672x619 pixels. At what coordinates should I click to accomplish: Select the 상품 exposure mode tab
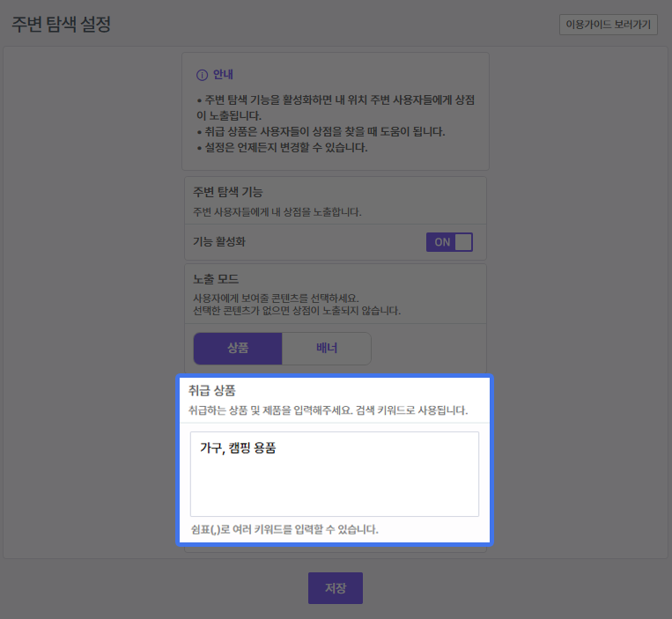(238, 348)
